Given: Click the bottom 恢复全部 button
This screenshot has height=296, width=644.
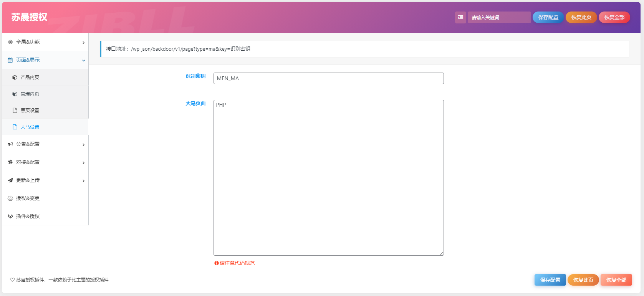Looking at the screenshot, I should pos(616,280).
